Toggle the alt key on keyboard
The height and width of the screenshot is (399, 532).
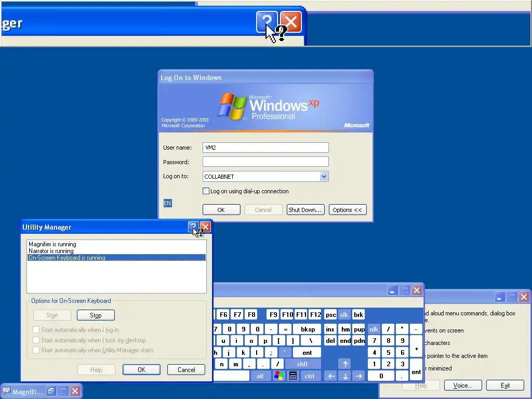260,376
